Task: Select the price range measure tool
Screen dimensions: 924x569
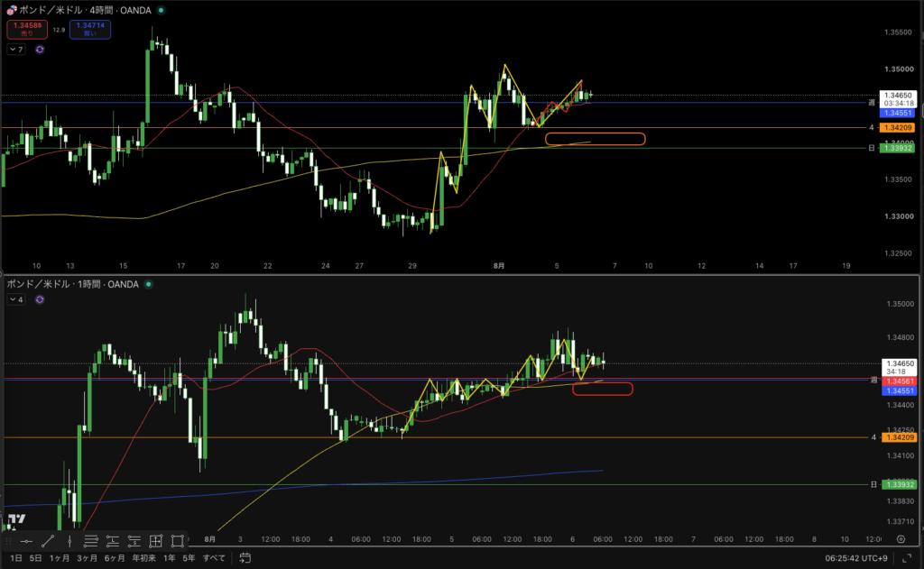Action: pyautogui.click(x=155, y=541)
